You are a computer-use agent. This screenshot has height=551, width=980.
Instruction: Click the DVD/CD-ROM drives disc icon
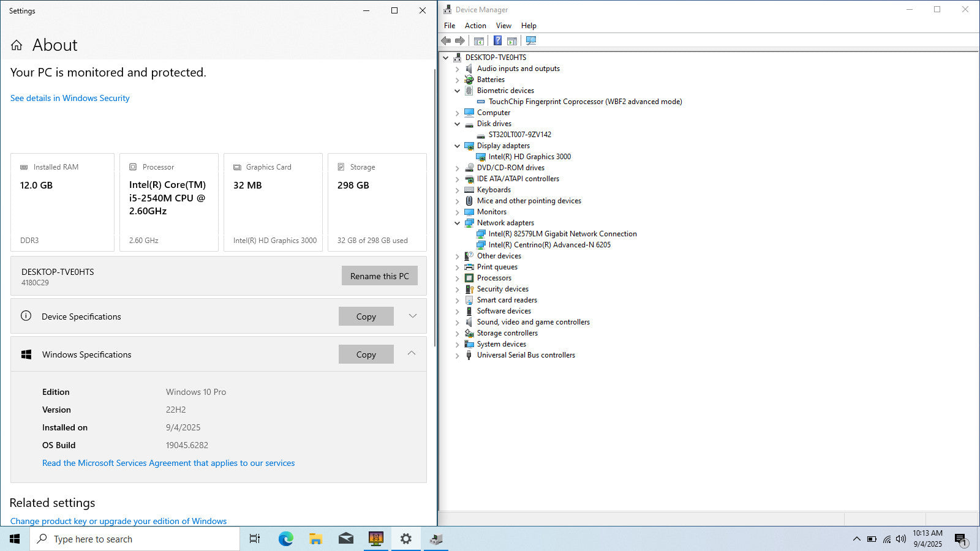(469, 168)
